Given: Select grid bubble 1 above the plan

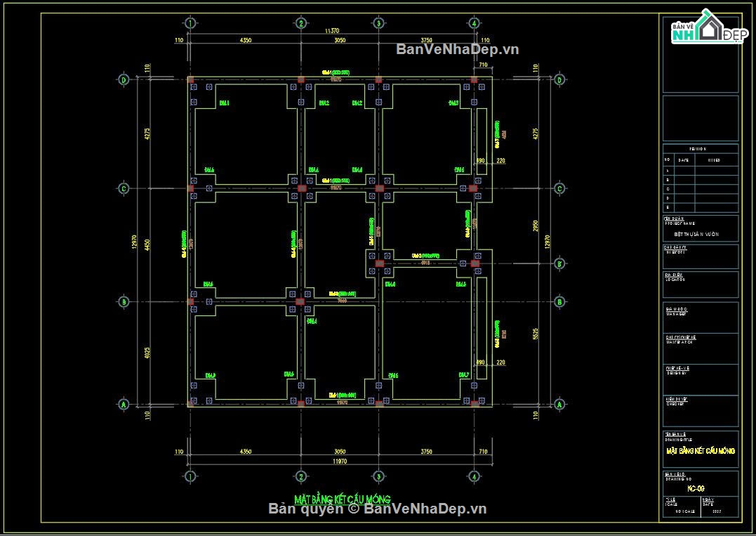Looking at the screenshot, I should coord(190,23).
